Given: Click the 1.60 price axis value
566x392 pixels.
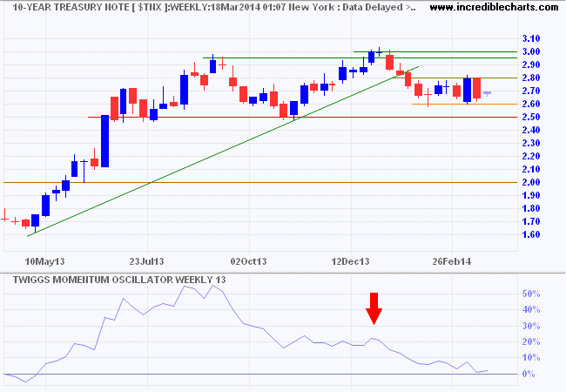Looking at the screenshot, I should coord(531,234).
